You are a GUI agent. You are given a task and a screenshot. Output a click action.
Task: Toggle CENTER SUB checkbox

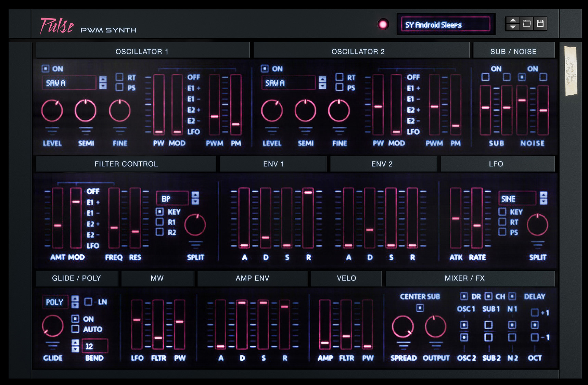tap(420, 308)
